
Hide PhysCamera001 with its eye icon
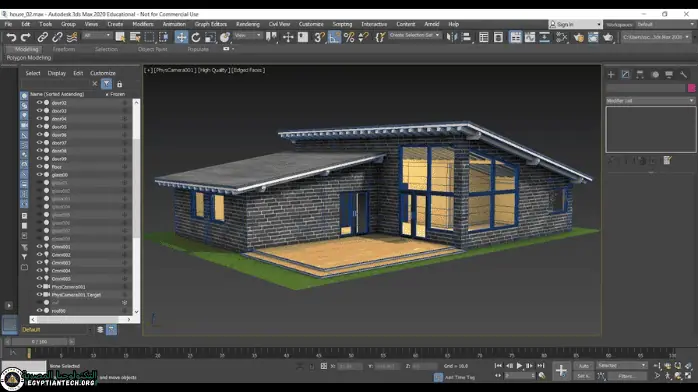point(39,287)
